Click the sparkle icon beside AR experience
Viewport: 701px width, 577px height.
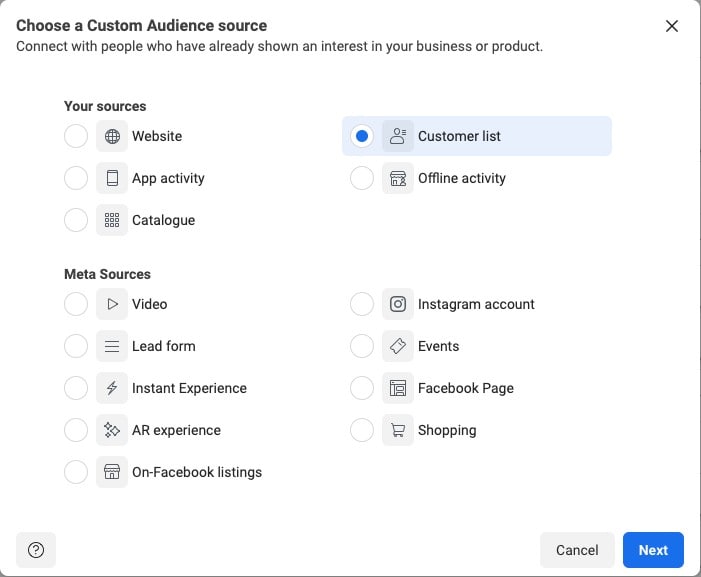click(112, 430)
